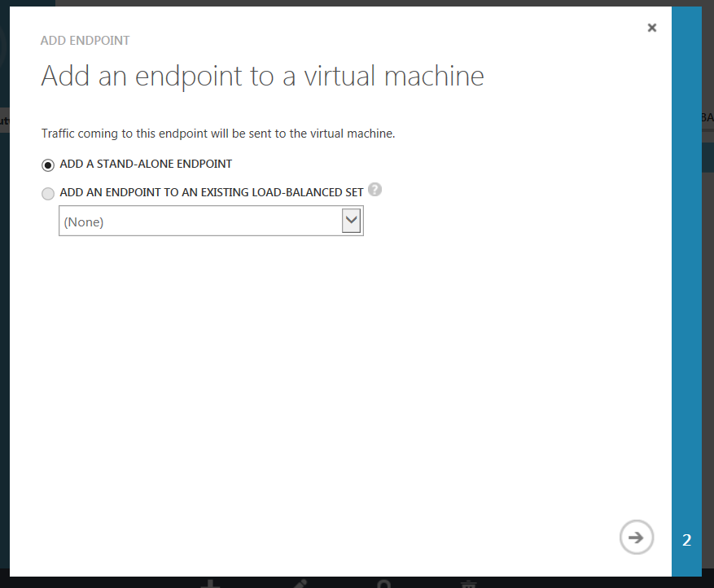Select the stand-alone endpoint radio button
Viewport: 714px width, 588px height.
pos(48,165)
